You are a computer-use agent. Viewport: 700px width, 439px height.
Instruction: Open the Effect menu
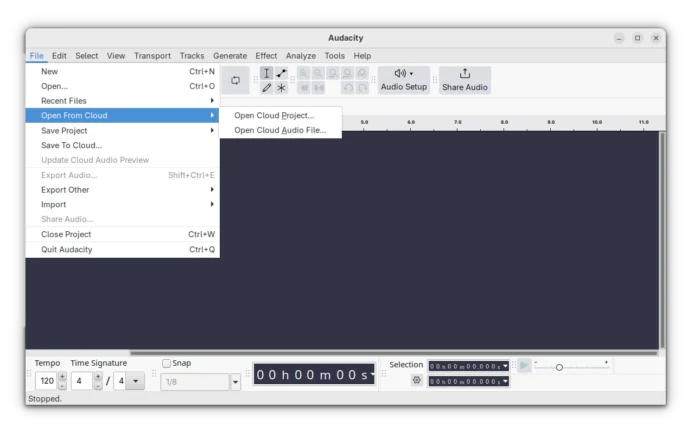coord(266,56)
